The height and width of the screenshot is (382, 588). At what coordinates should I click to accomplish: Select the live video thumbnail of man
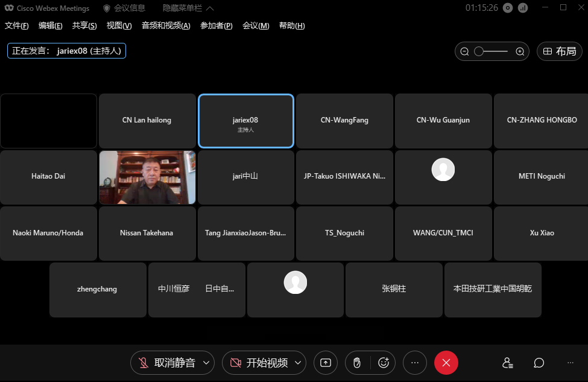click(147, 177)
